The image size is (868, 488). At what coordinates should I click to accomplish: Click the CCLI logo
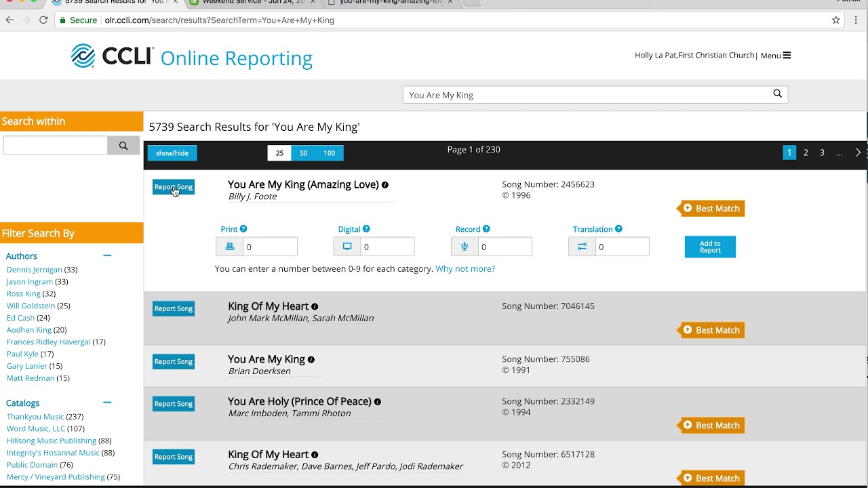[113, 56]
